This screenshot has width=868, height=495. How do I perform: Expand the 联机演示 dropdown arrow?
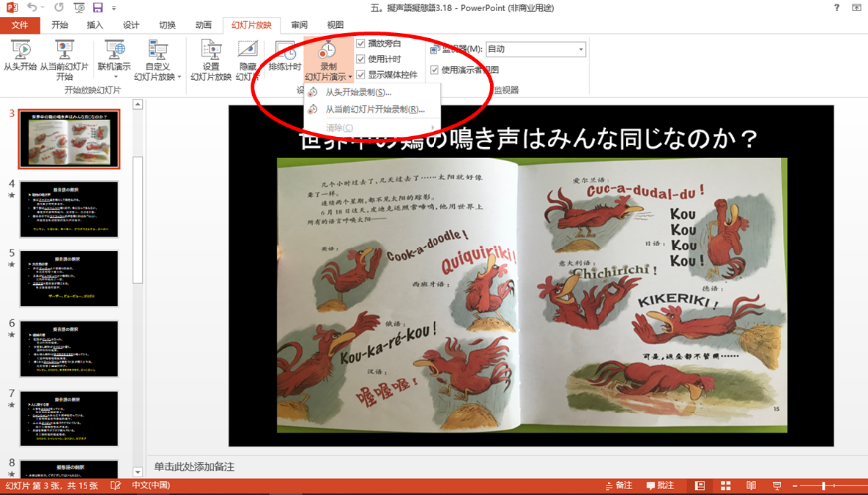(115, 77)
